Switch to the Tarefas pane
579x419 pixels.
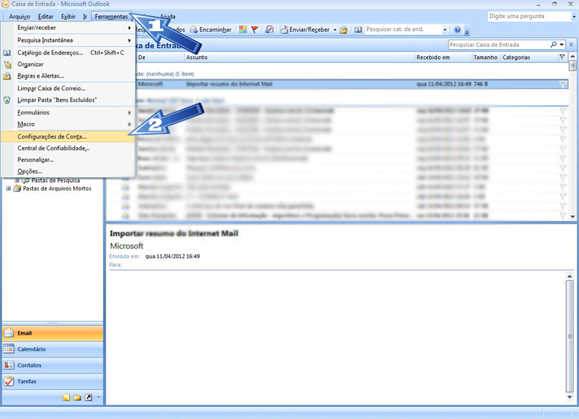tap(52, 381)
